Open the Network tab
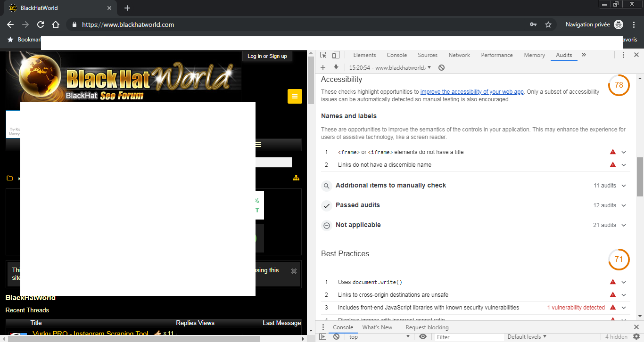The width and height of the screenshot is (644, 342). (x=459, y=55)
